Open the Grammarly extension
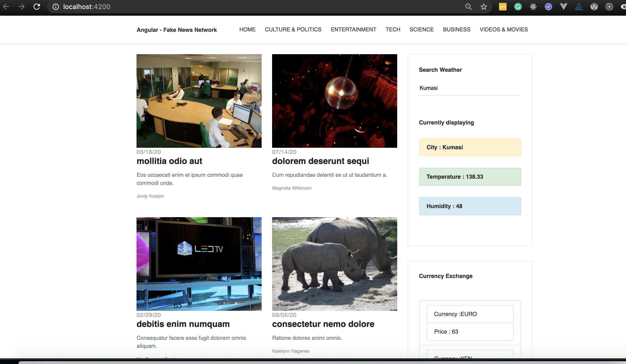The width and height of the screenshot is (626, 364). click(x=518, y=7)
